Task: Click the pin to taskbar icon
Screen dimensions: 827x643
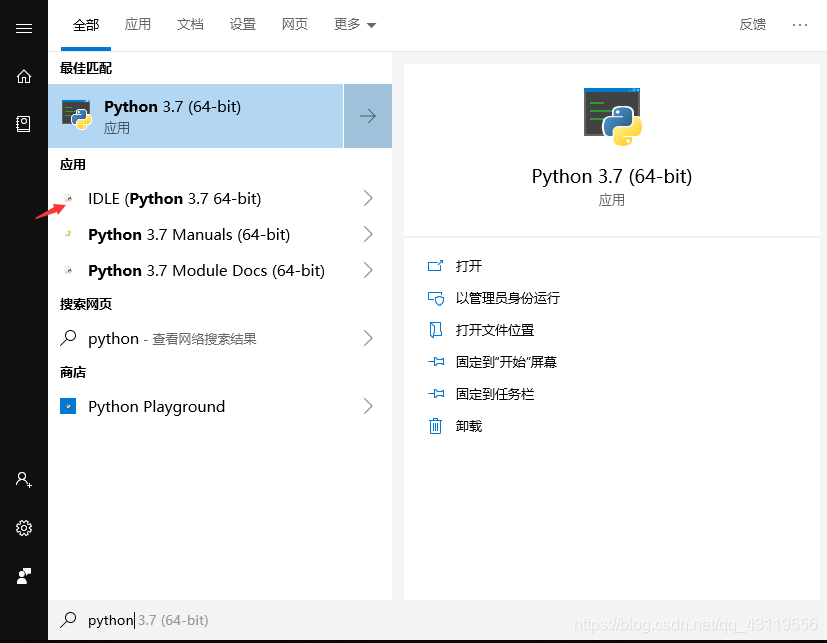Action: (436, 394)
